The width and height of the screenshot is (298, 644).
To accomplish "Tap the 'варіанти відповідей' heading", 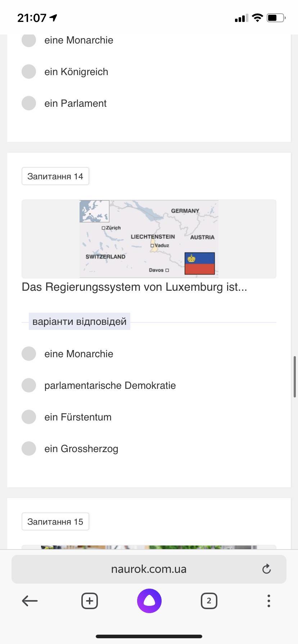I will (x=80, y=321).
